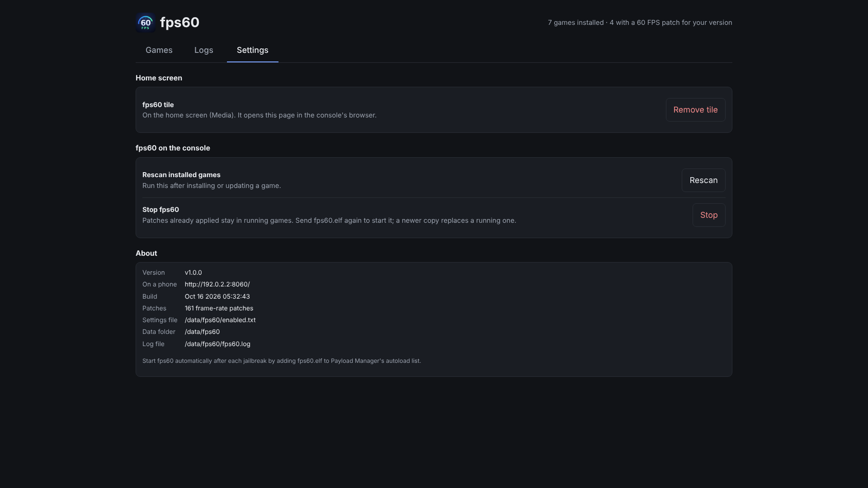Click the 'Stop fps60' label

pos(160,210)
